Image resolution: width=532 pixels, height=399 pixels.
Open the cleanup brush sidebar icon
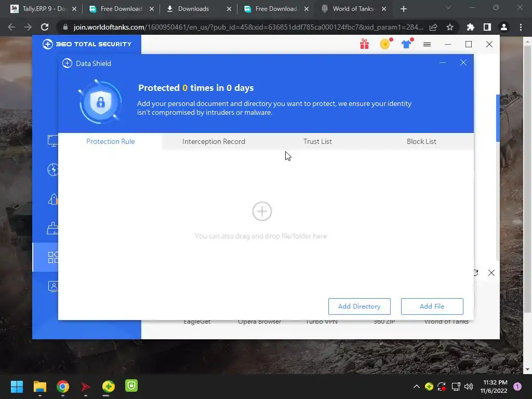[x=52, y=228]
